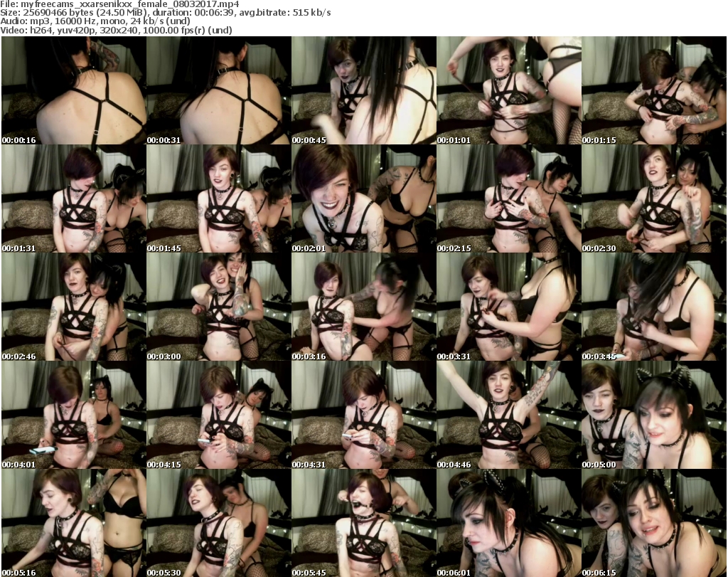Choose the frame stamped 00:01:45
The width and height of the screenshot is (728, 577).
[x=219, y=198]
